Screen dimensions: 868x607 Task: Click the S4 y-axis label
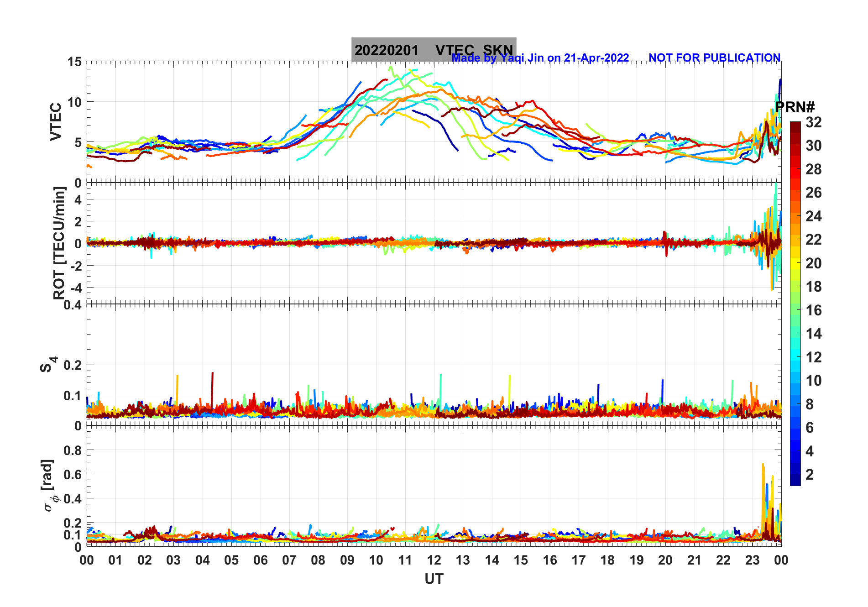click(47, 365)
